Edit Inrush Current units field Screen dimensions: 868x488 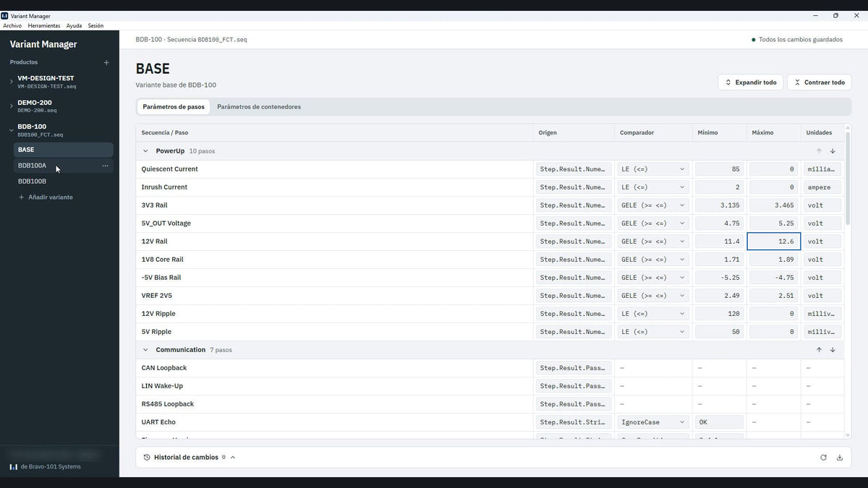click(822, 187)
